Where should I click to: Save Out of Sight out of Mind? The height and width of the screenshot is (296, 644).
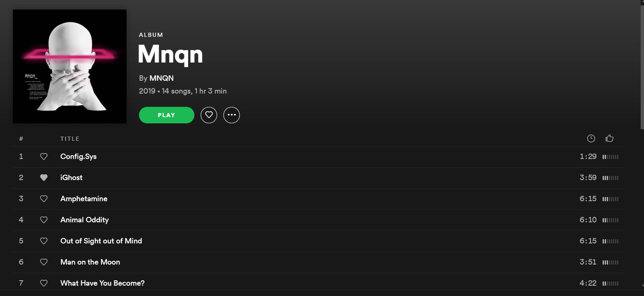[44, 241]
